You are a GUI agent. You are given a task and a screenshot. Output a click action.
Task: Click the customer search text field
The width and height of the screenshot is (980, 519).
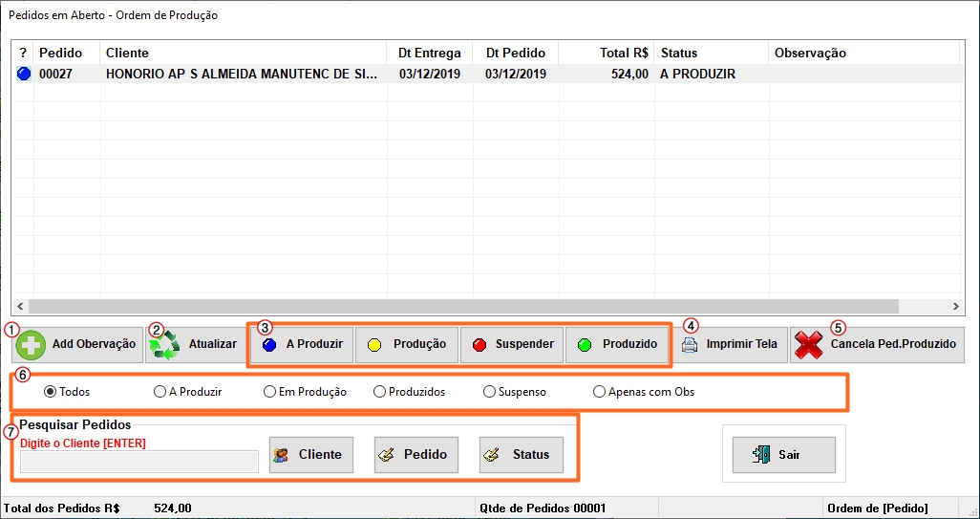(x=139, y=462)
